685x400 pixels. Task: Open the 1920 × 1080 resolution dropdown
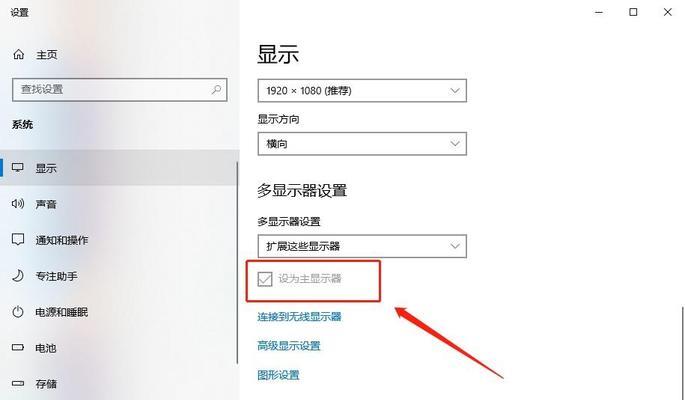pyautogui.click(x=362, y=90)
